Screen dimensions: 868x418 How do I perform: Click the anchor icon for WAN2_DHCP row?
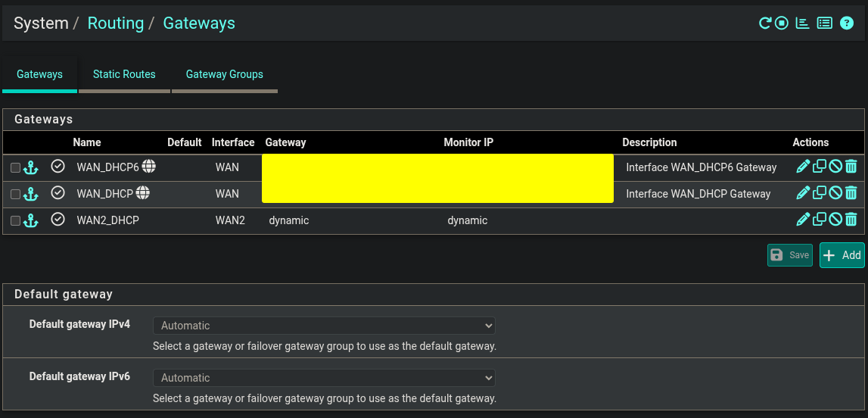point(30,220)
